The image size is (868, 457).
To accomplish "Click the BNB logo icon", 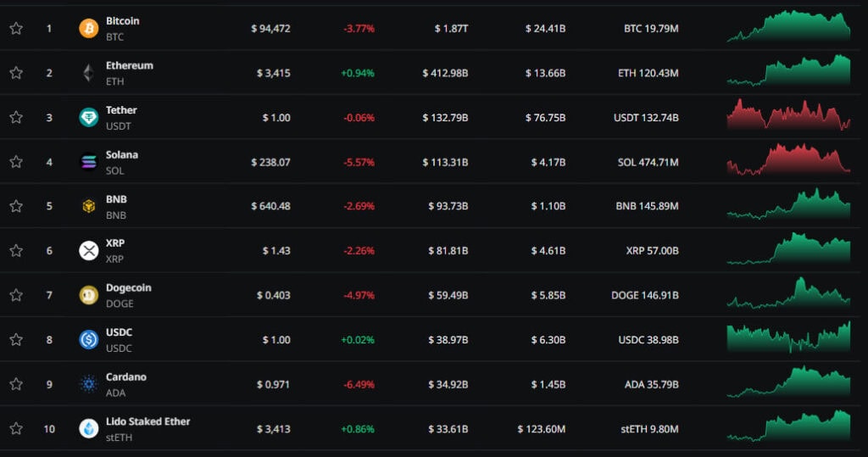I will click(x=89, y=206).
